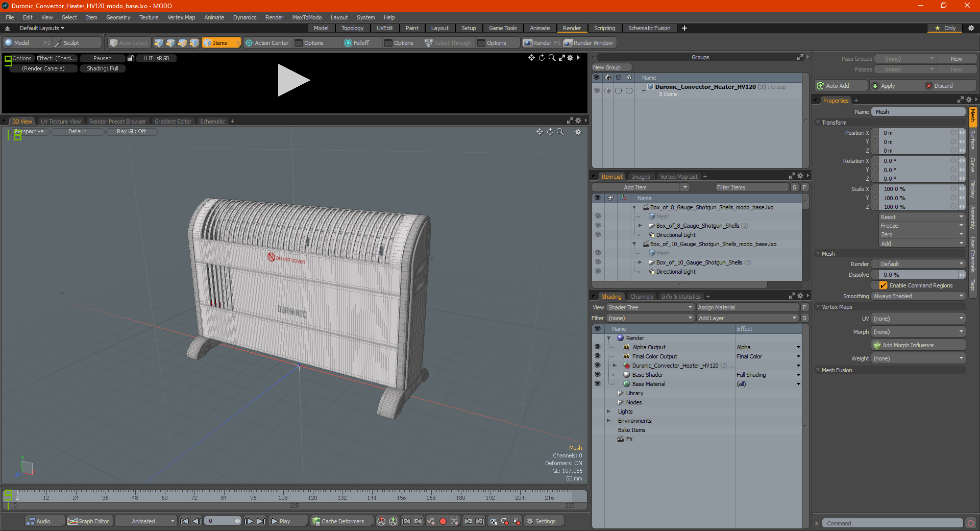Click the 3D viewport pan move icon
This screenshot has height=531, width=980.
(540, 132)
